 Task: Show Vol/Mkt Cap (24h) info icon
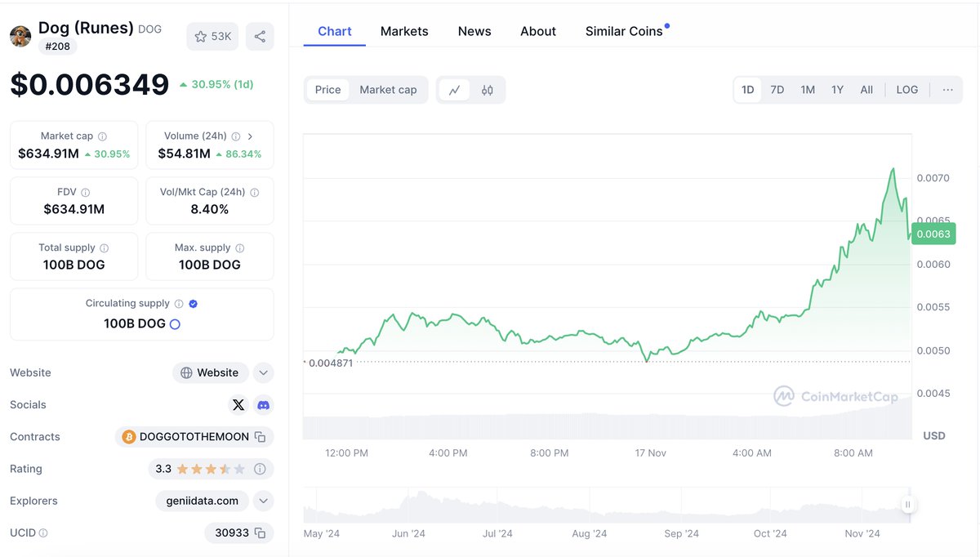[x=254, y=192]
